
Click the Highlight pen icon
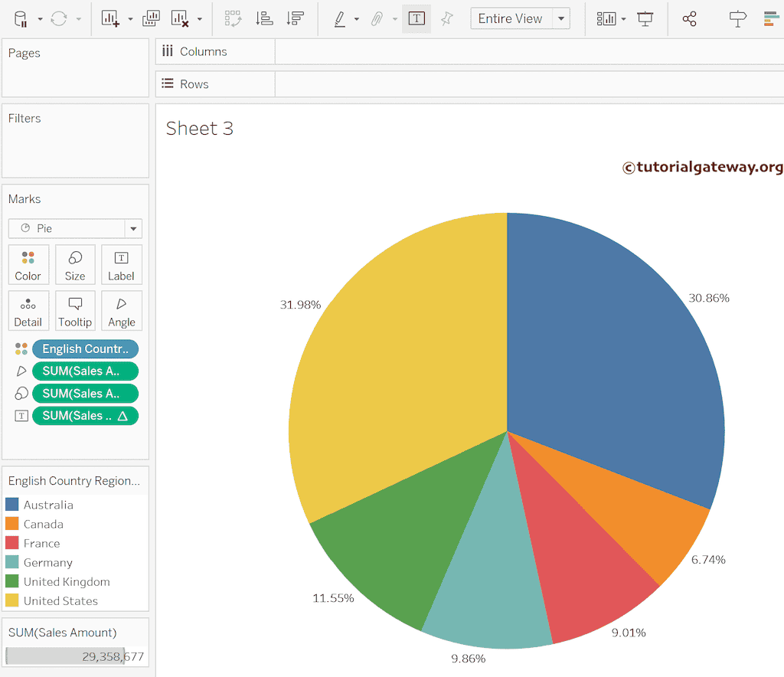tap(340, 18)
